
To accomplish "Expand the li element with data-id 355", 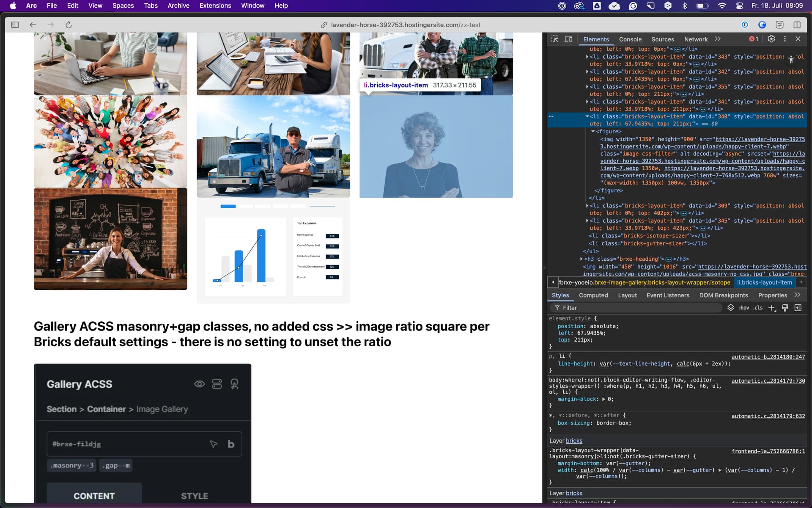I will 587,87.
